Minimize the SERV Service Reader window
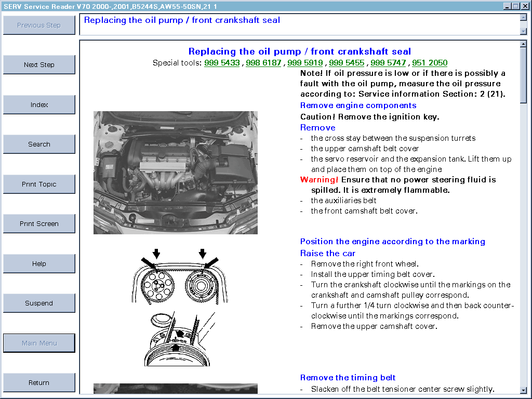Screen dimensions: 532x399 point(507,6)
